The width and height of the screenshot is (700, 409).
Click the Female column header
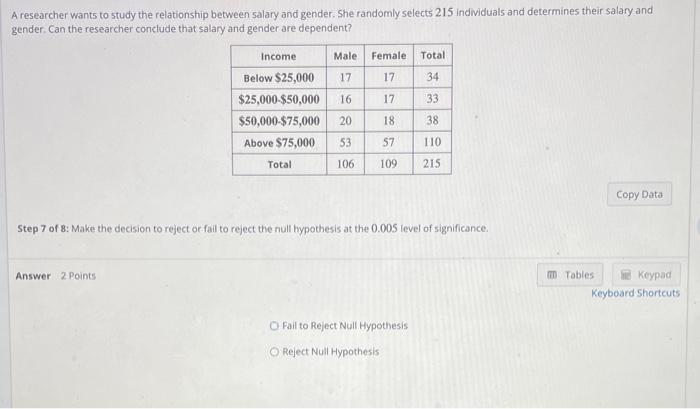[389, 56]
